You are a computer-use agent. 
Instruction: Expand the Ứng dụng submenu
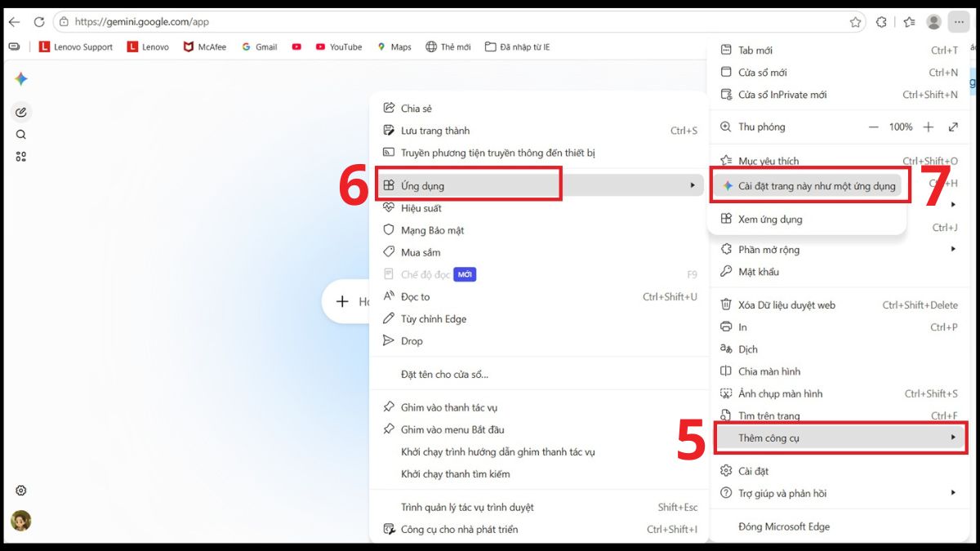[540, 185]
